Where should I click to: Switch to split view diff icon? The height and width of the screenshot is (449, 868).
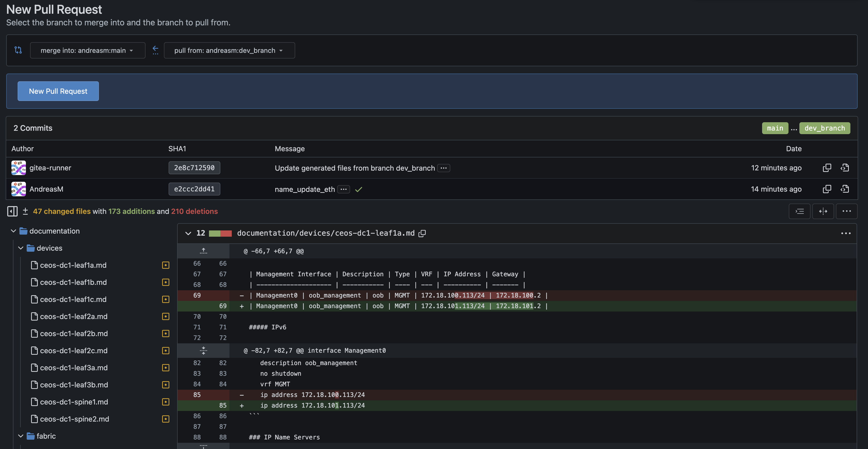pos(823,211)
